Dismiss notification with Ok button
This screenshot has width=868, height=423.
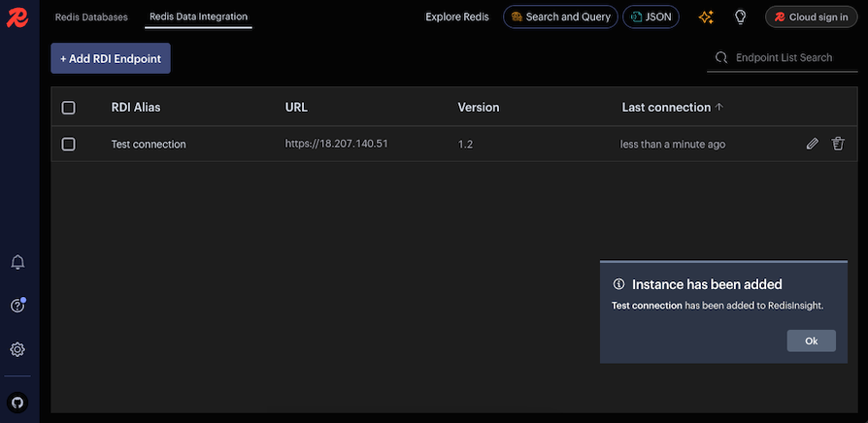(x=811, y=341)
